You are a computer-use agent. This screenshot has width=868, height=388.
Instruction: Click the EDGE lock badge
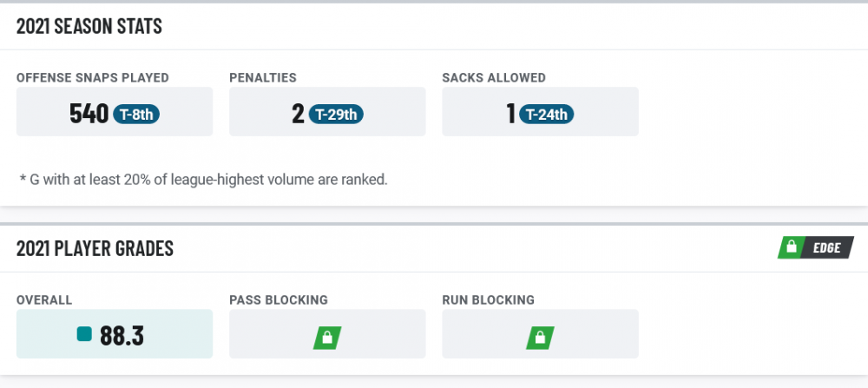click(x=815, y=247)
